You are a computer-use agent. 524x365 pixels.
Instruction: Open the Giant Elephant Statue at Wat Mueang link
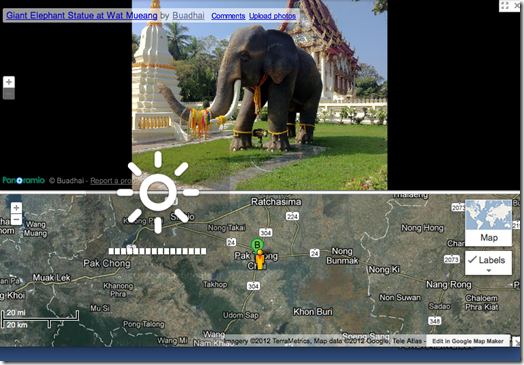(82, 15)
